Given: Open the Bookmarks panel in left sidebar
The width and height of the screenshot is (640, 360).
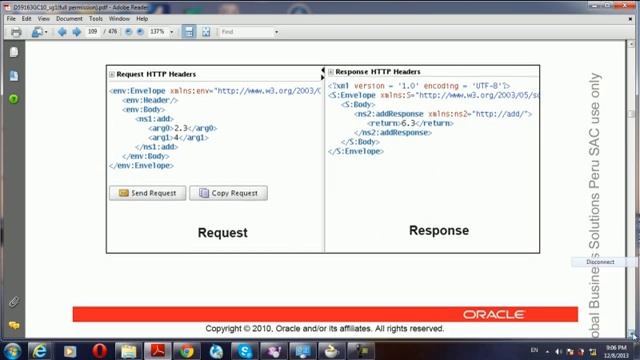Looking at the screenshot, I should click(x=13, y=76).
